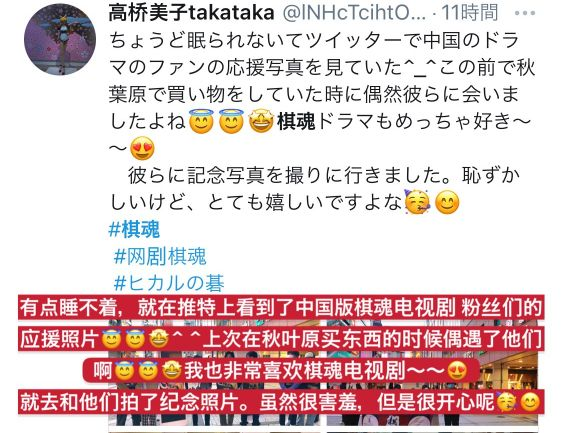Open the #棋魂 hashtag link
This screenshot has width=563, height=433.
[134, 229]
